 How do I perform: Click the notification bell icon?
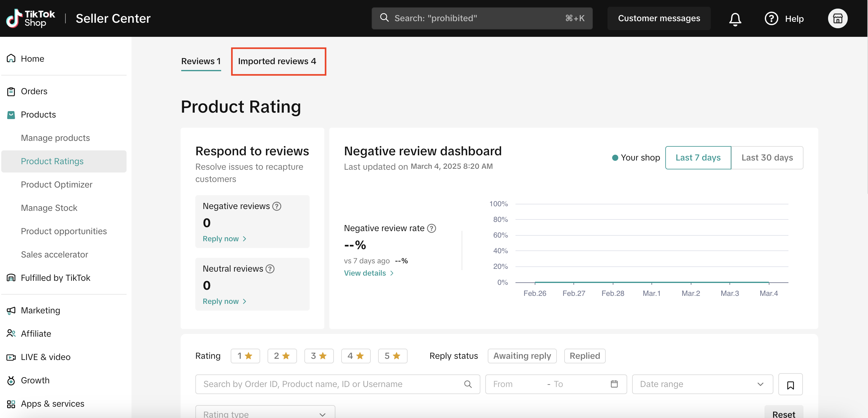click(735, 19)
